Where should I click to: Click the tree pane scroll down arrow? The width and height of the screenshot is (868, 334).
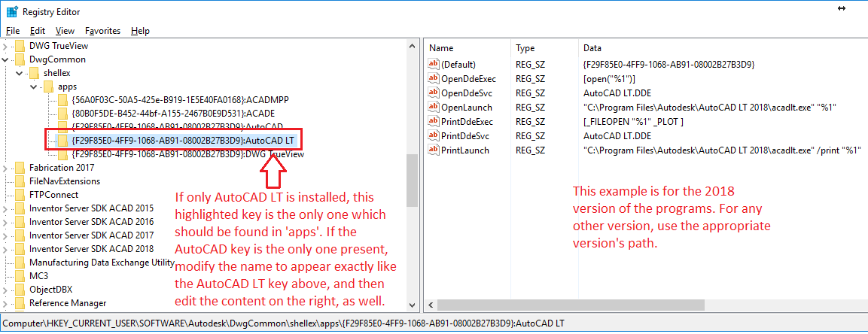(x=412, y=305)
